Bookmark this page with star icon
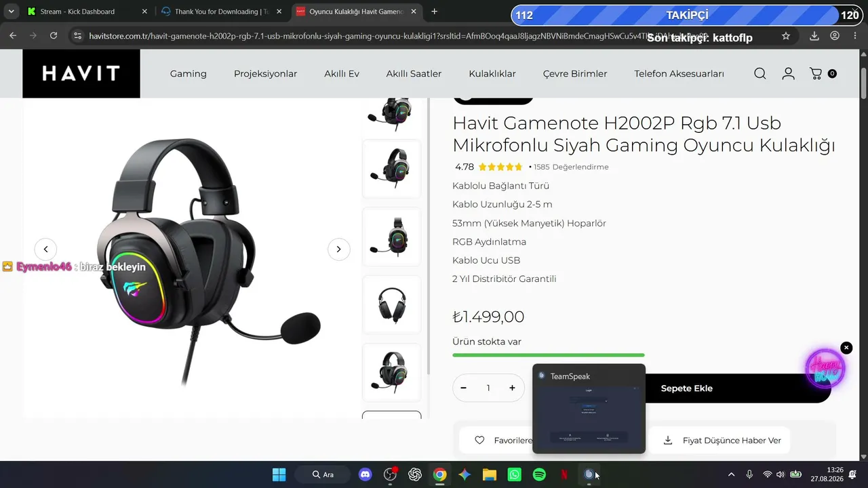The image size is (868, 488). point(786,36)
